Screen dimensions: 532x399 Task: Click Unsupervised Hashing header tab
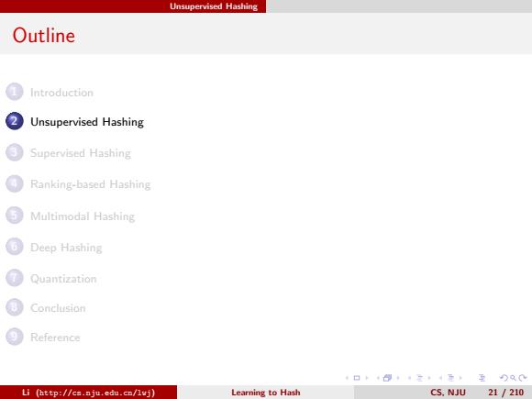pos(214,6)
